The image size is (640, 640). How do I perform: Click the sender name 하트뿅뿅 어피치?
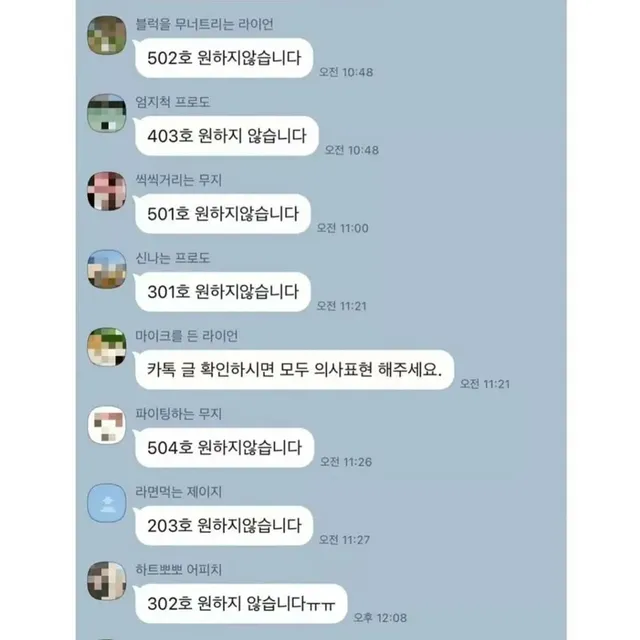178,570
